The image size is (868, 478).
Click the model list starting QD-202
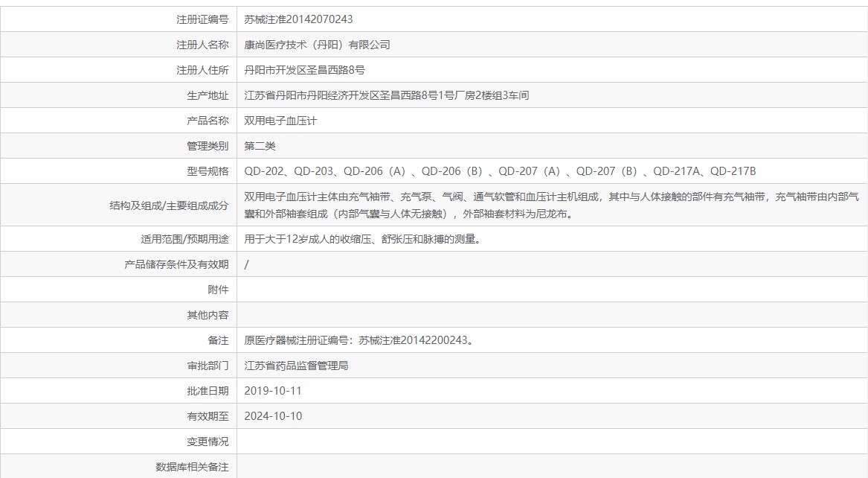click(500, 171)
